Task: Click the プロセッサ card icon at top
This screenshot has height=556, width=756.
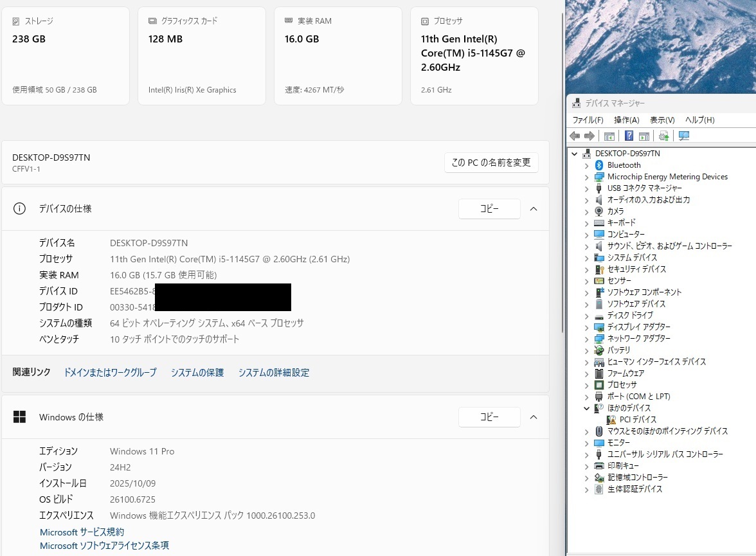Action: (x=425, y=21)
